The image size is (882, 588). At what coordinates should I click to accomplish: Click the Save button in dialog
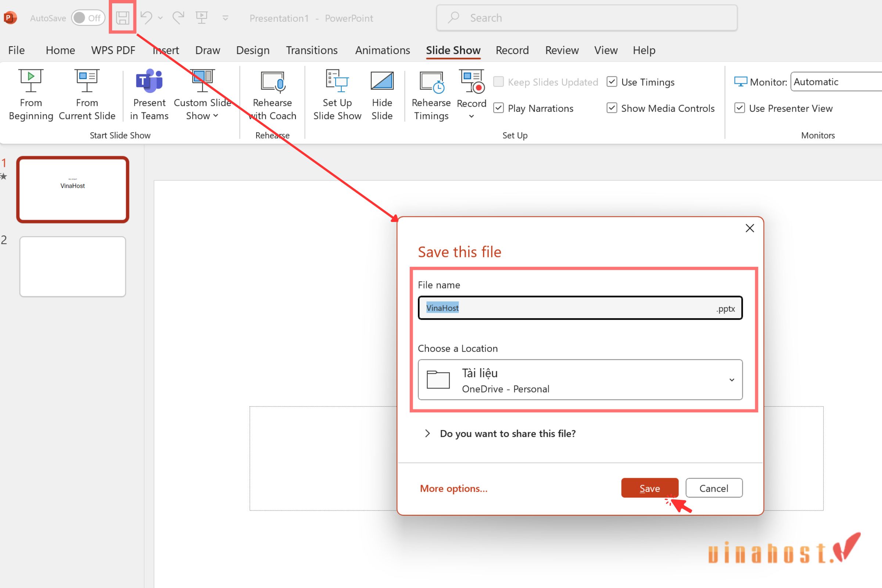click(x=649, y=488)
